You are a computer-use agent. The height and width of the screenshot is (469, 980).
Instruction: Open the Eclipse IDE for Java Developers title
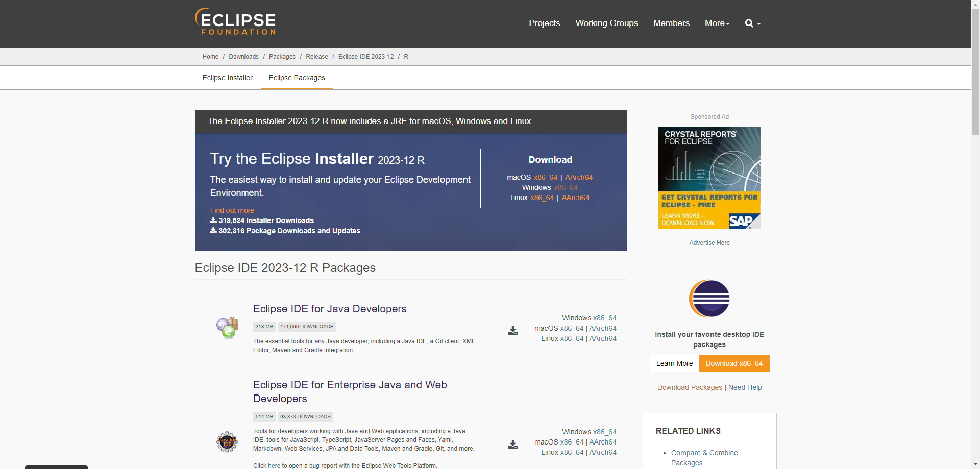(x=330, y=309)
